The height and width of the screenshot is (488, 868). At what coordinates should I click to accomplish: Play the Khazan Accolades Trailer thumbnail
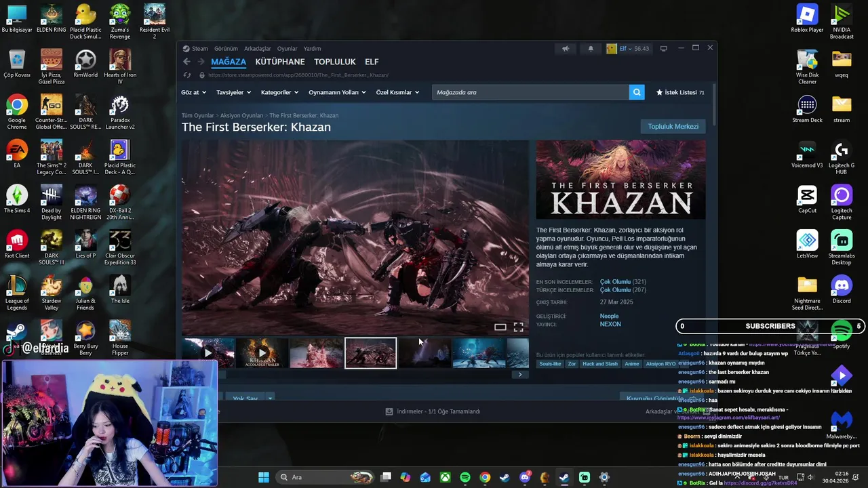tap(262, 353)
